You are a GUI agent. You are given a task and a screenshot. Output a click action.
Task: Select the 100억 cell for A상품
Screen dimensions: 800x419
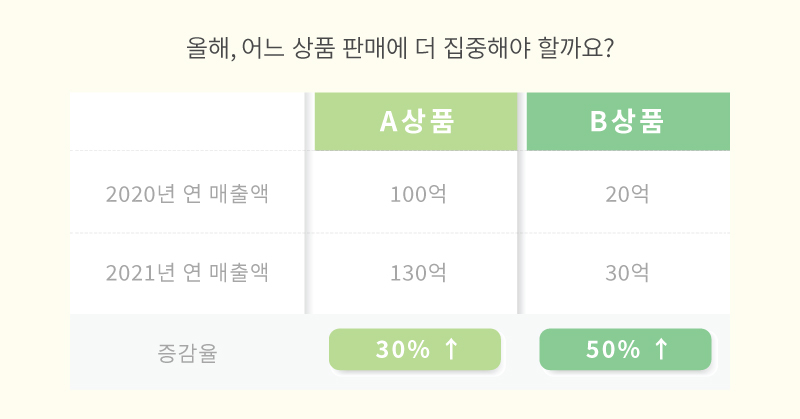coord(418,194)
